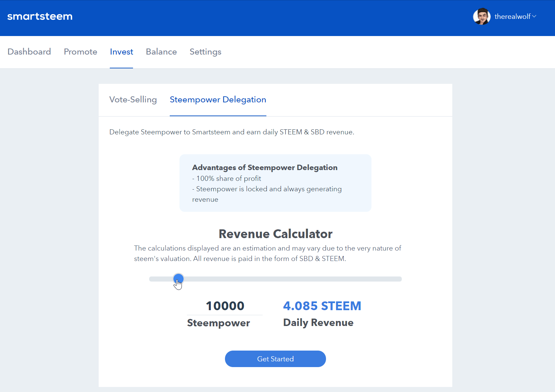Open the Settings tab

[x=205, y=52]
